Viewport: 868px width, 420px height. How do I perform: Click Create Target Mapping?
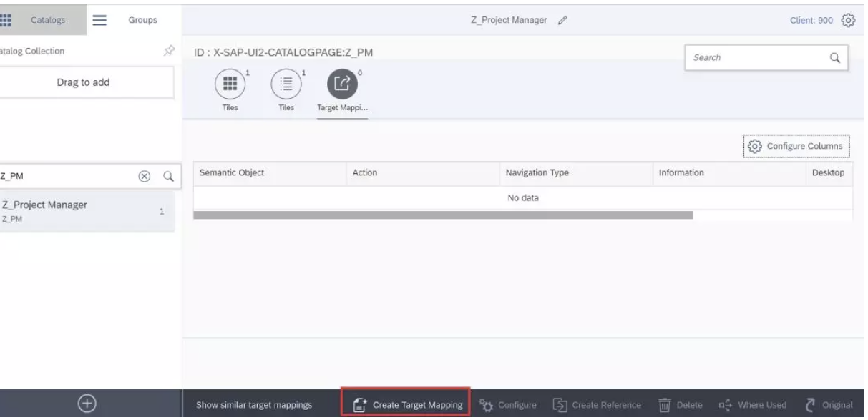point(405,404)
